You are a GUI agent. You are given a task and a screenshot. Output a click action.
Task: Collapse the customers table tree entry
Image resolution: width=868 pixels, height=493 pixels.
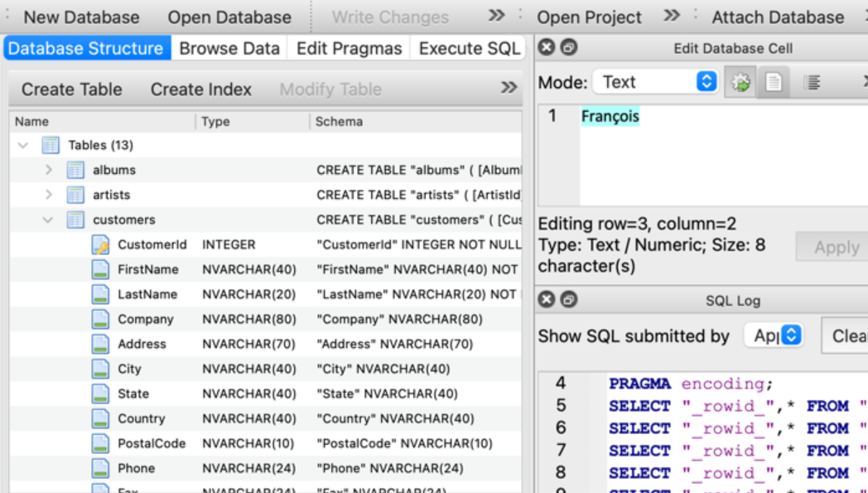pyautogui.click(x=48, y=220)
